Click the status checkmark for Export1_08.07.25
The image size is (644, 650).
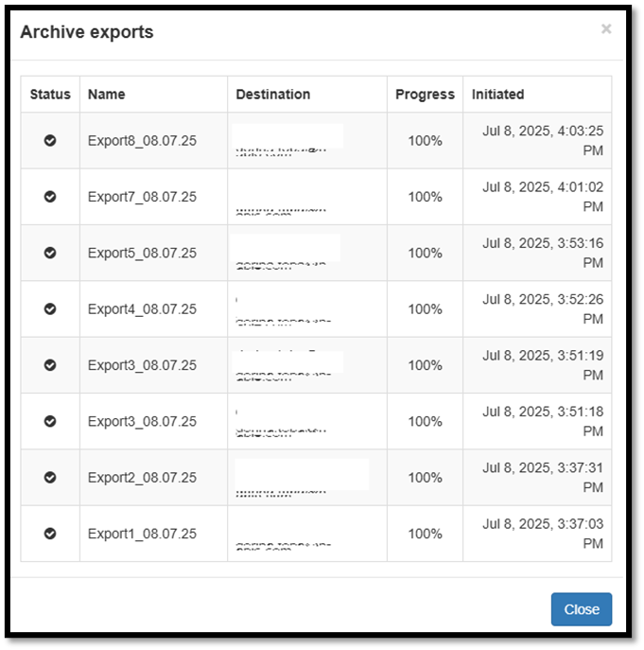[x=50, y=534]
